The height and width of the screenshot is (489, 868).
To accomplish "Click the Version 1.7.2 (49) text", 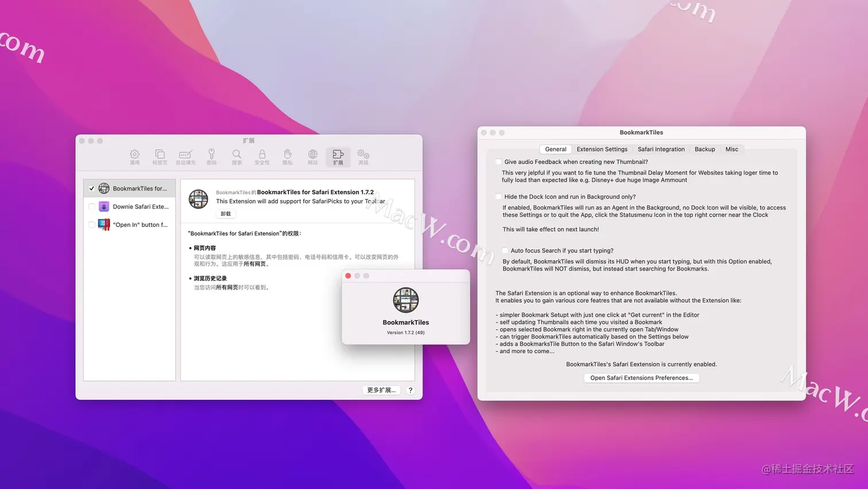I will [x=406, y=333].
